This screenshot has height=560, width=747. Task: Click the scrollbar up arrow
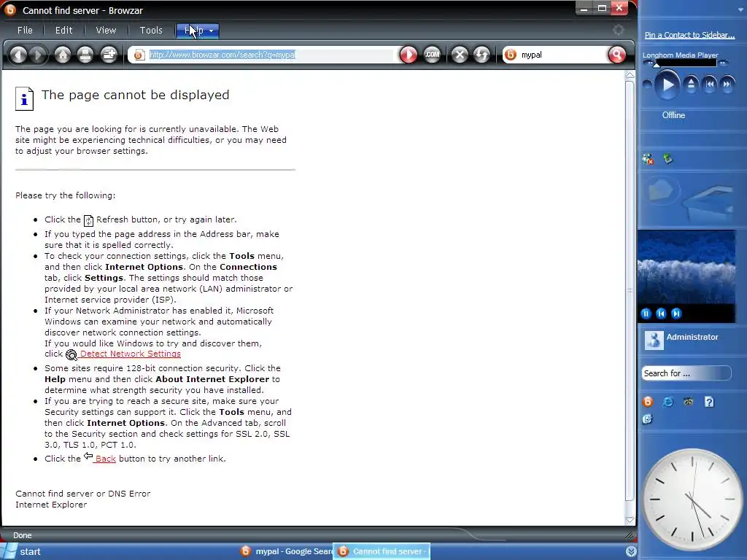coord(630,75)
